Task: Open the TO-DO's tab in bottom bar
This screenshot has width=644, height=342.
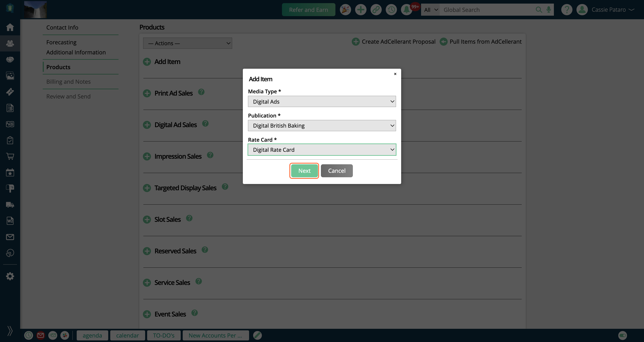Action: 164,335
